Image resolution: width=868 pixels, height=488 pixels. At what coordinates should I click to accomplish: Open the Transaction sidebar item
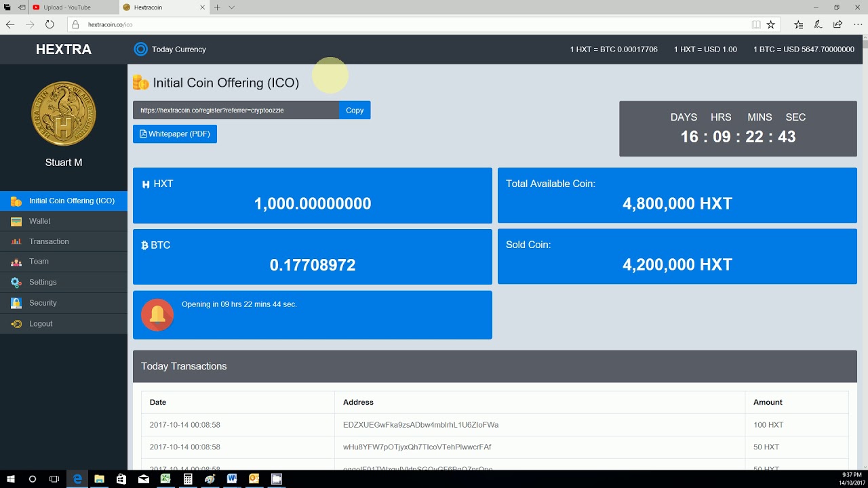(64, 241)
